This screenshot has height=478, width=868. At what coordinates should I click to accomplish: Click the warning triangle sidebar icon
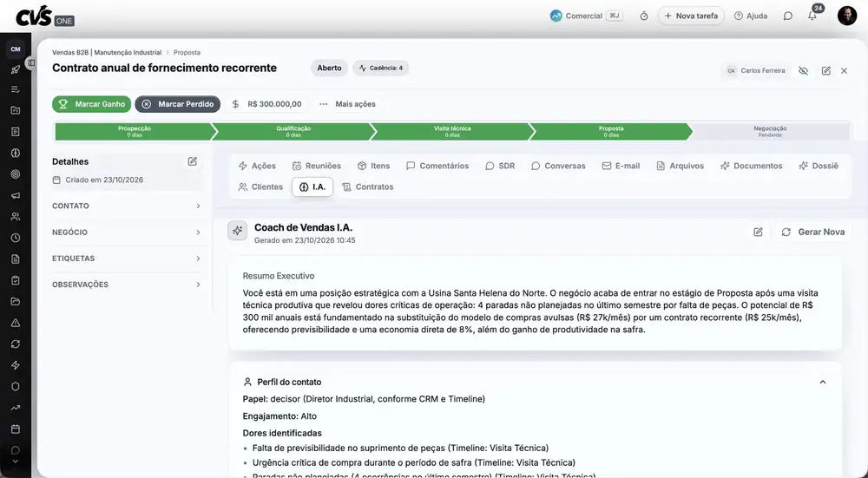coord(16,323)
